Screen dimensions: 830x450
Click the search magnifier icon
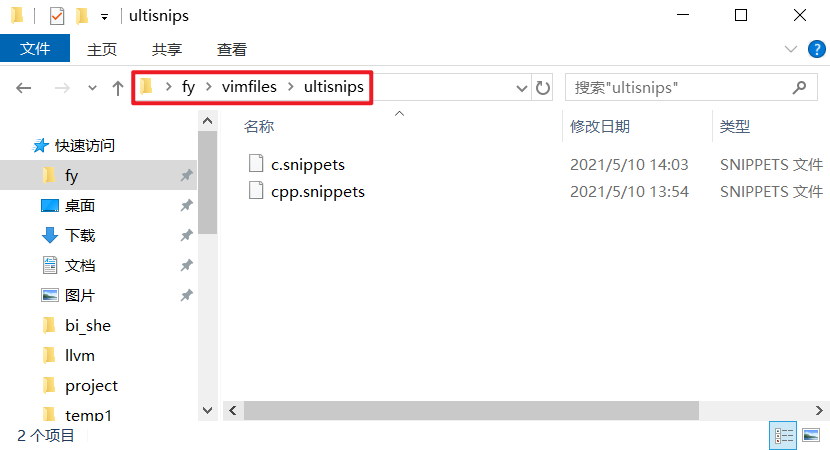click(799, 87)
